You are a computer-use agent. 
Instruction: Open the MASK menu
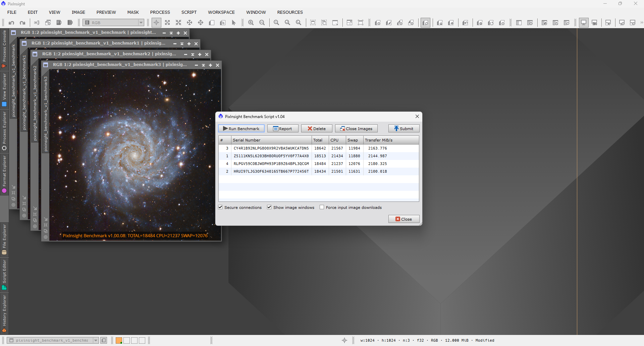(x=133, y=12)
